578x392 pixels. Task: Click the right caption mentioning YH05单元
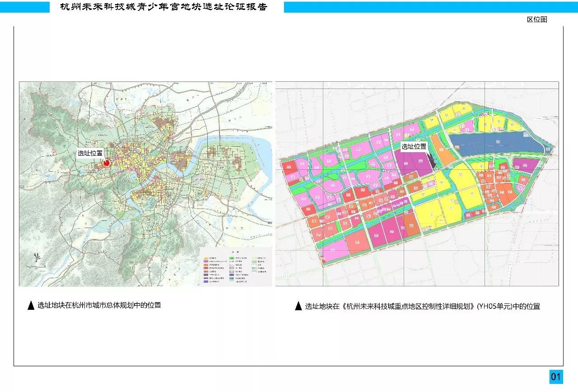click(422, 306)
